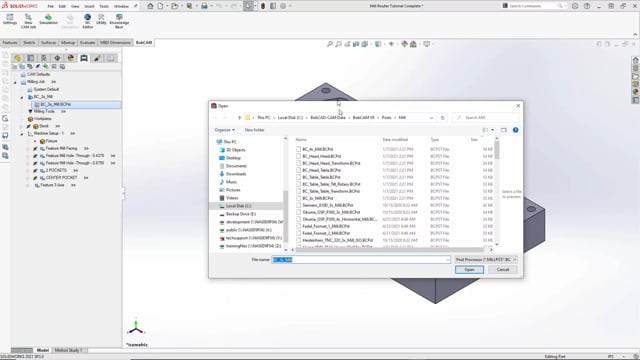Open the File menu

click(x=51, y=6)
